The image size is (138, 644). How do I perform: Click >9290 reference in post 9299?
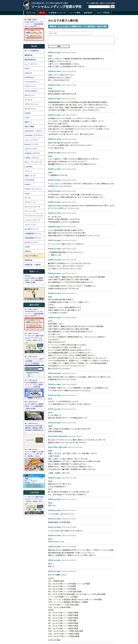pos(51,134)
